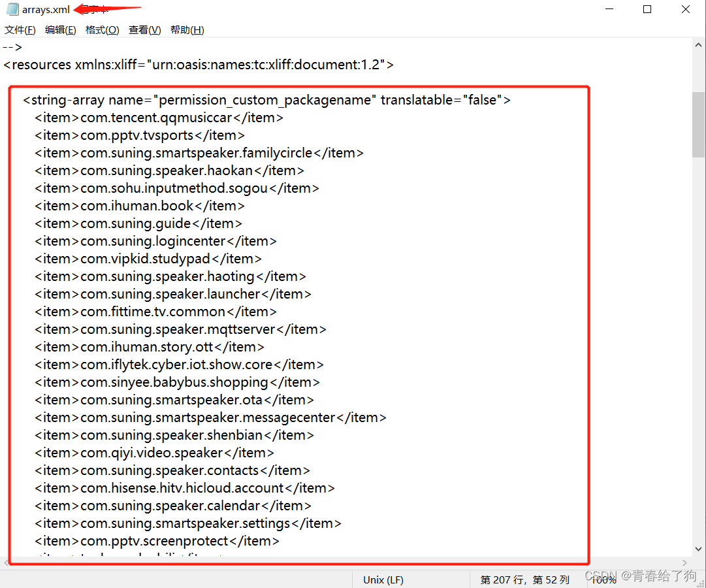706x588 pixels.
Task: Click the com.tencent.qqmusiccar item line
Action: (x=159, y=118)
